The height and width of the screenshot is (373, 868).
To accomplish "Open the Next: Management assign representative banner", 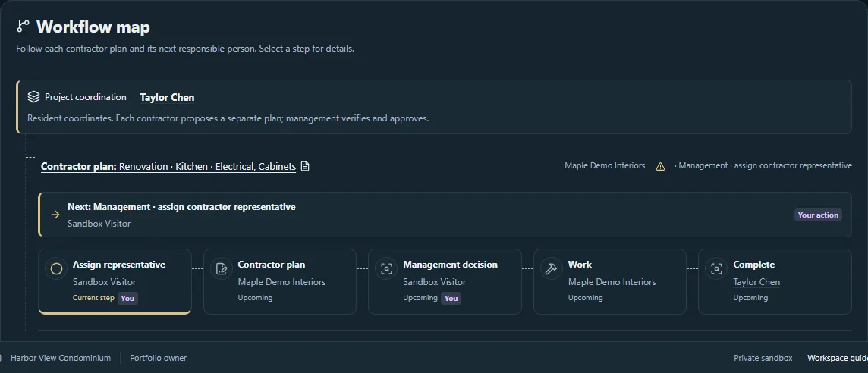I will click(x=445, y=215).
